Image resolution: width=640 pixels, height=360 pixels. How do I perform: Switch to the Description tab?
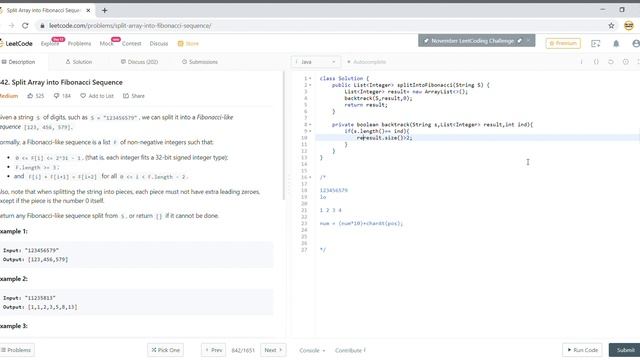[19, 62]
